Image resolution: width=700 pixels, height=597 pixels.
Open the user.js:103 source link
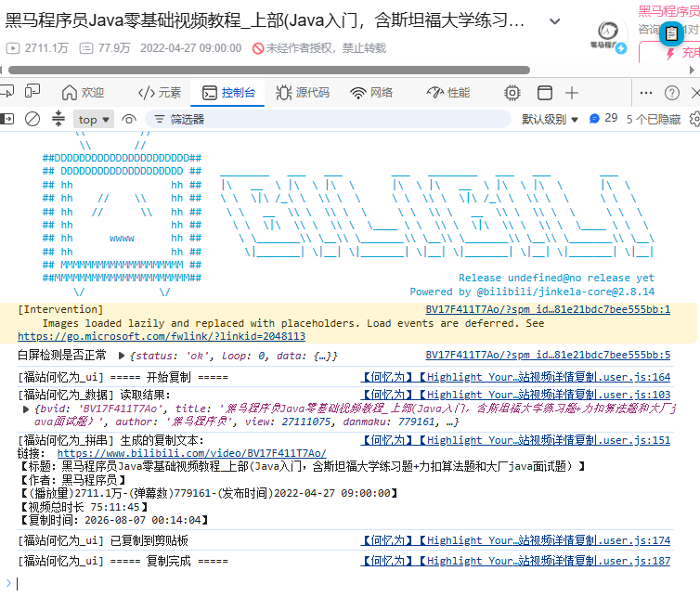515,395
